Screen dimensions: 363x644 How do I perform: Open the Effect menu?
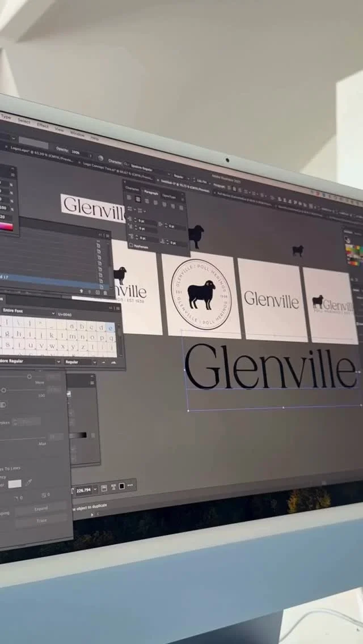(43, 125)
